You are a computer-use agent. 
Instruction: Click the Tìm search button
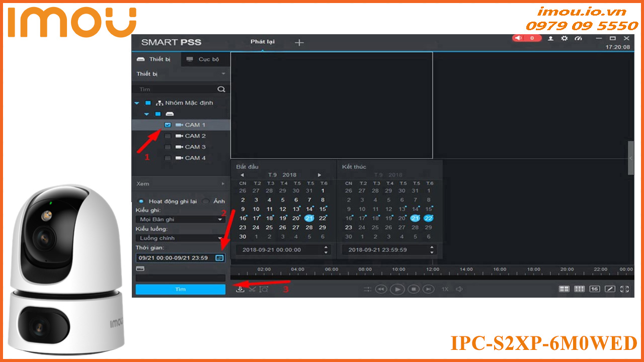coord(180,289)
